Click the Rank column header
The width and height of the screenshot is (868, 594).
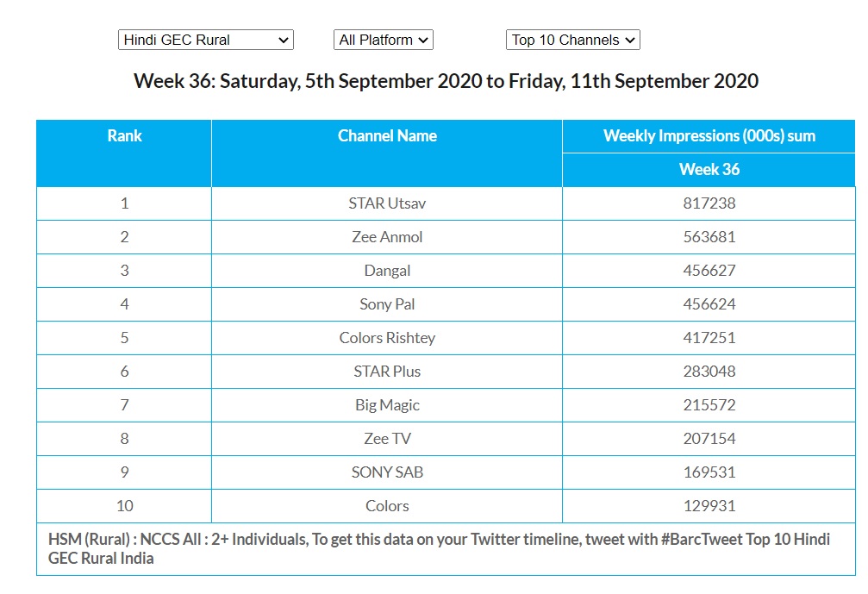(x=124, y=136)
